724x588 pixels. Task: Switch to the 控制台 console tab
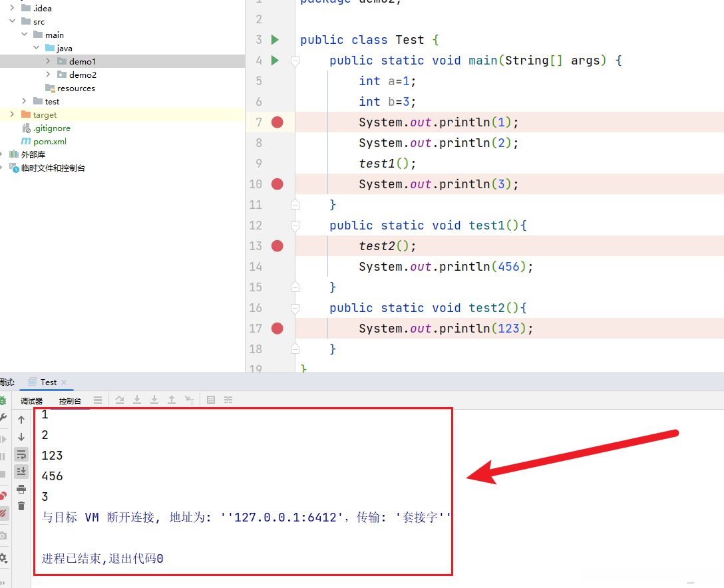coord(70,400)
